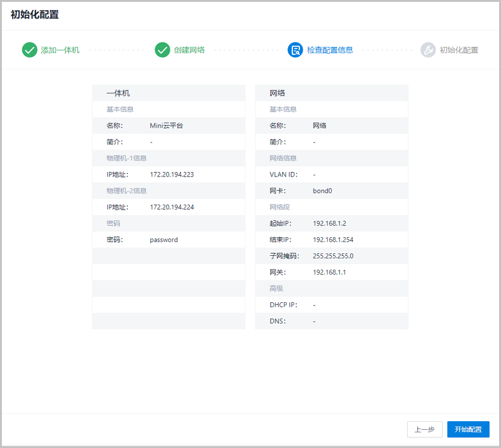
Task: Click the green checkmark for 添加一体机 step
Action: pyautogui.click(x=29, y=50)
